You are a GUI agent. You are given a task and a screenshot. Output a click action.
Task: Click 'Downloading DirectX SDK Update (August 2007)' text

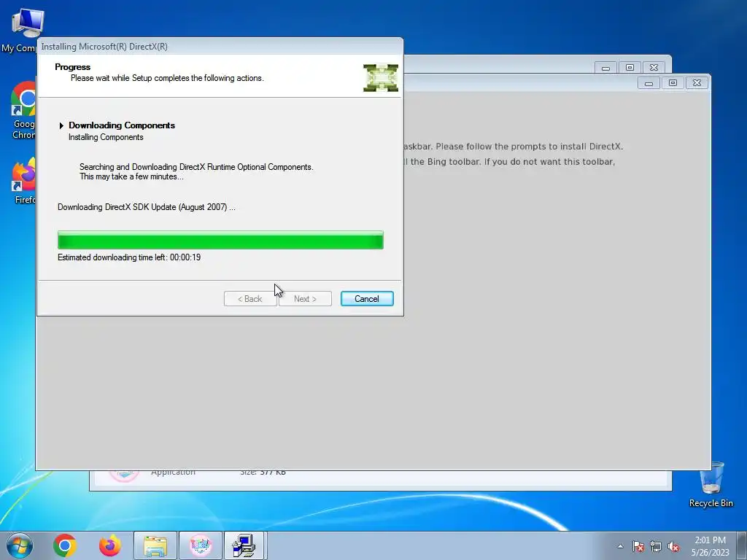click(x=146, y=207)
